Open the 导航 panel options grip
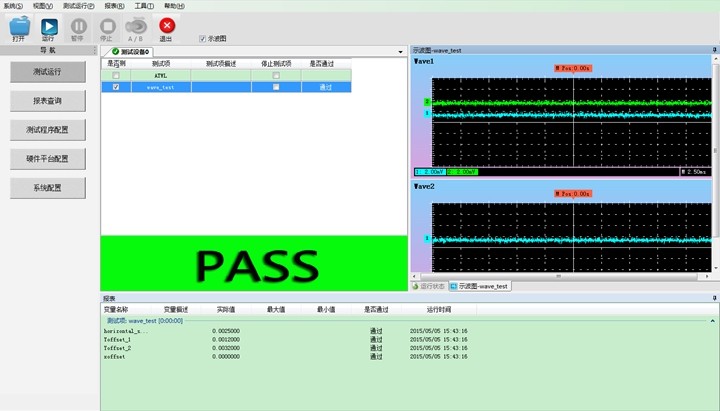The width and height of the screenshot is (720, 411). coord(95,49)
